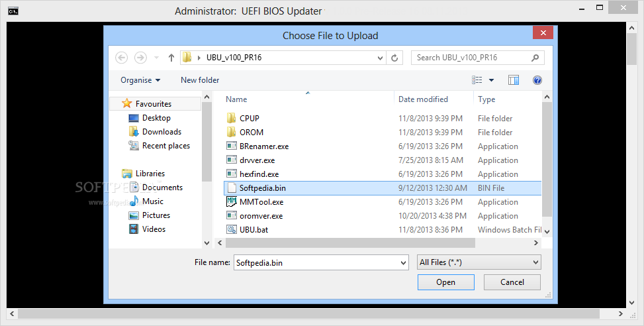Viewport: 644px width, 326px height.
Task: Click 'Windows Batch Fil' type cell
Action: point(510,230)
